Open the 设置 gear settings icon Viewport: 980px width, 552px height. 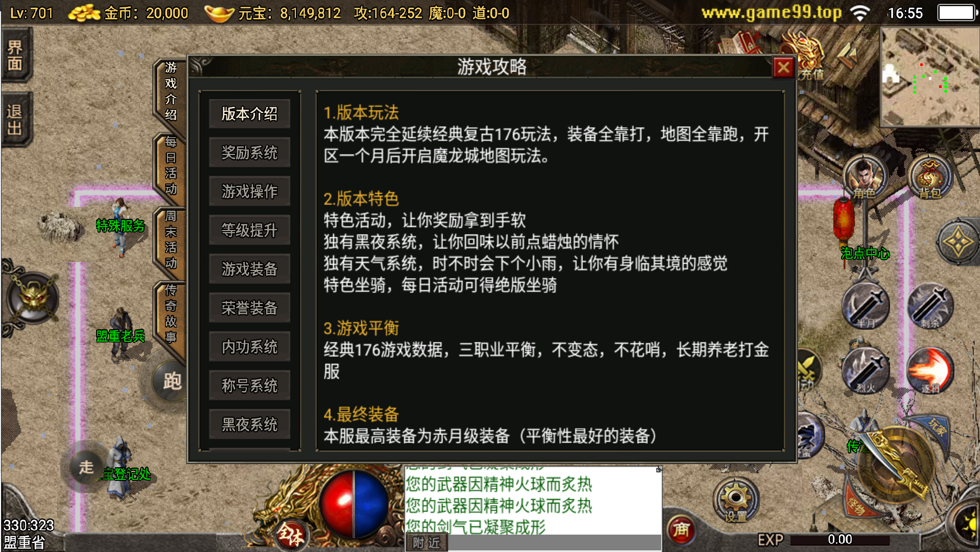(736, 500)
